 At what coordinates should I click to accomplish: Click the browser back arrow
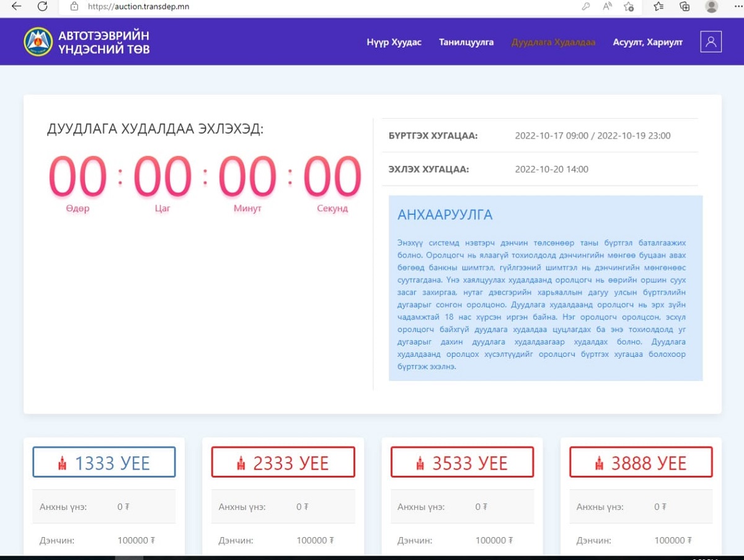tap(17, 7)
